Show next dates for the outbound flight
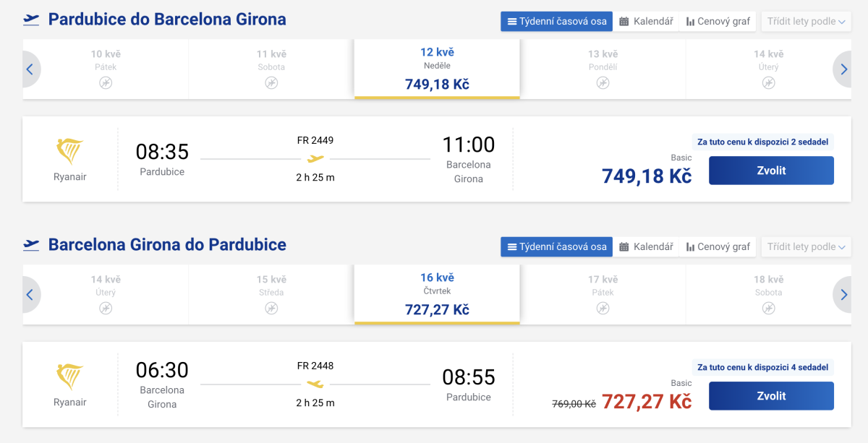The height and width of the screenshot is (443, 868). [x=843, y=69]
